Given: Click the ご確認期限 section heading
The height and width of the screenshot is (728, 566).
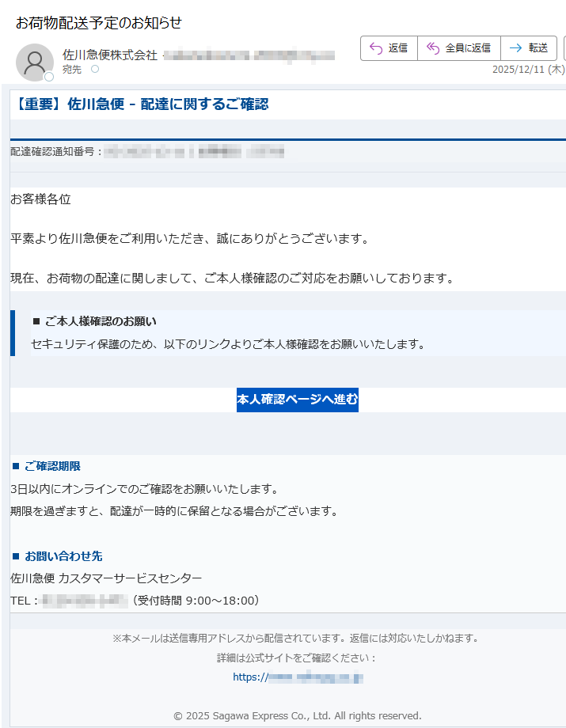Looking at the screenshot, I should coord(52,466).
